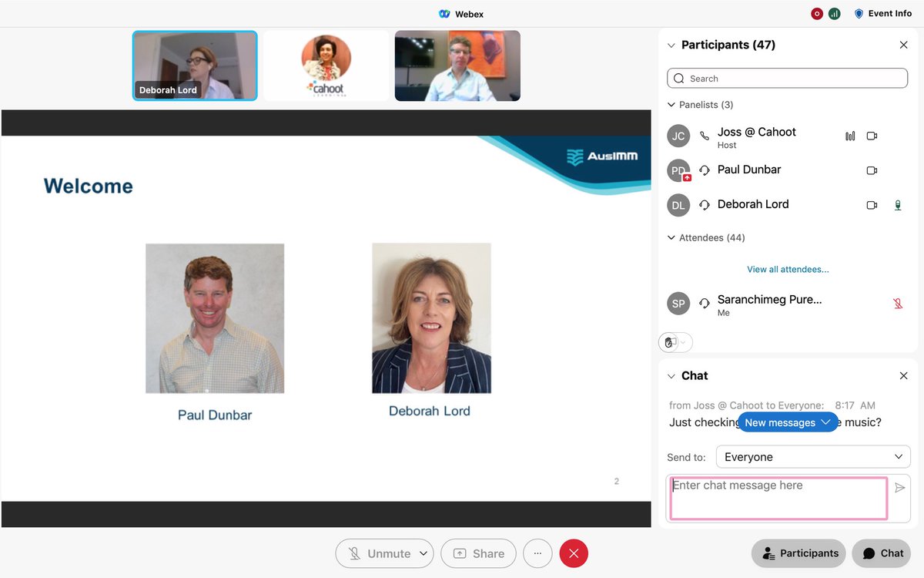Click the DL avatar for Deborah Lord

pyautogui.click(x=678, y=206)
